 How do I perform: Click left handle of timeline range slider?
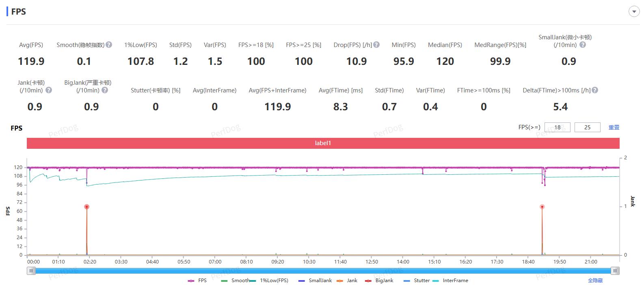click(x=31, y=271)
